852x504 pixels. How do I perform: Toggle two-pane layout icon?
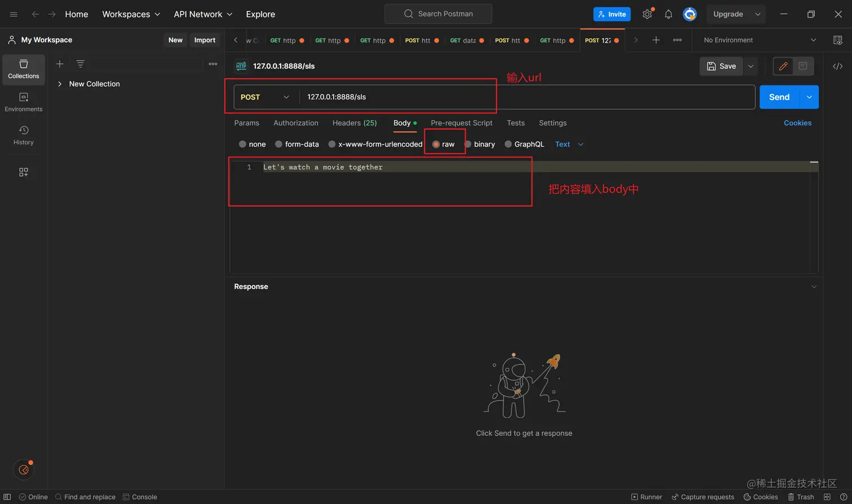[x=827, y=497]
